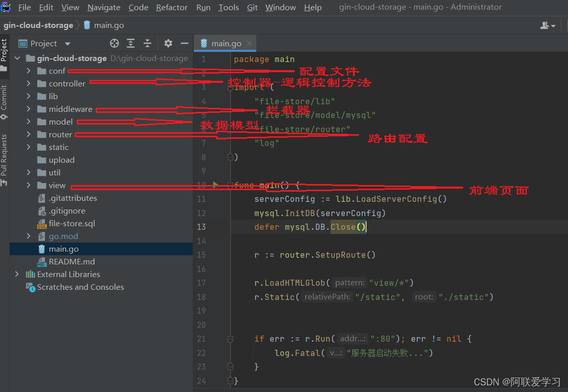Click the locate/select opened file target icon
Screen dimensions: 568x392
pos(114,44)
